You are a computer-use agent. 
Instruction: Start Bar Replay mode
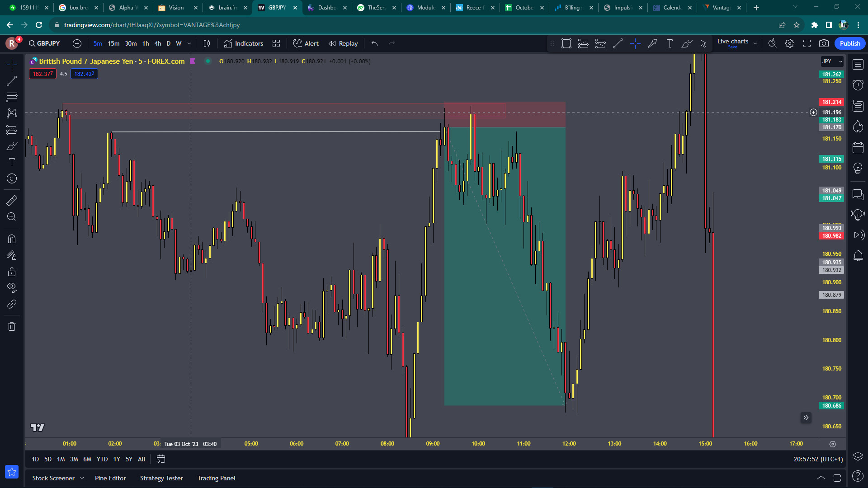[x=343, y=43]
